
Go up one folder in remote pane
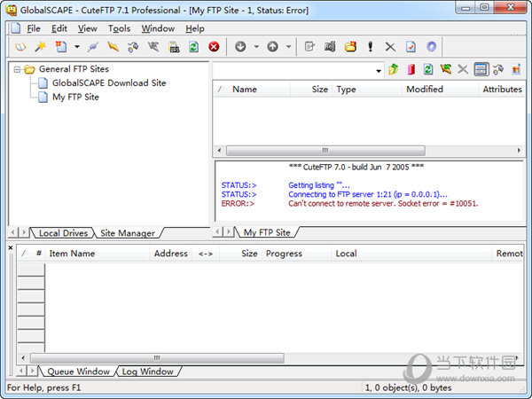click(x=393, y=69)
